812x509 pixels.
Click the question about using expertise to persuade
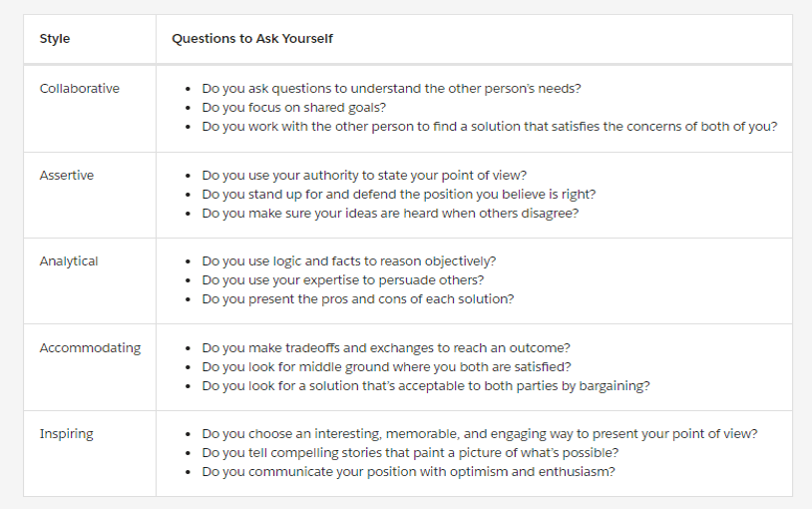(342, 280)
